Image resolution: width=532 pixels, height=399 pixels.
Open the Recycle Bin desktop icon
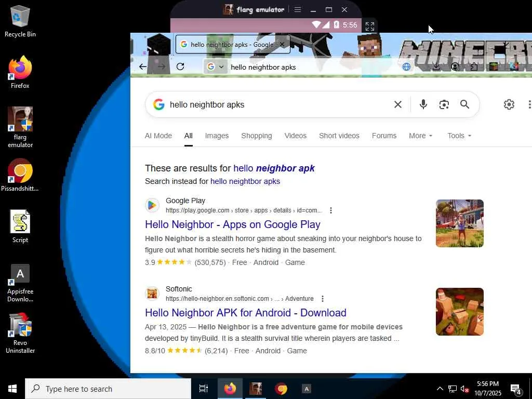[x=20, y=21]
